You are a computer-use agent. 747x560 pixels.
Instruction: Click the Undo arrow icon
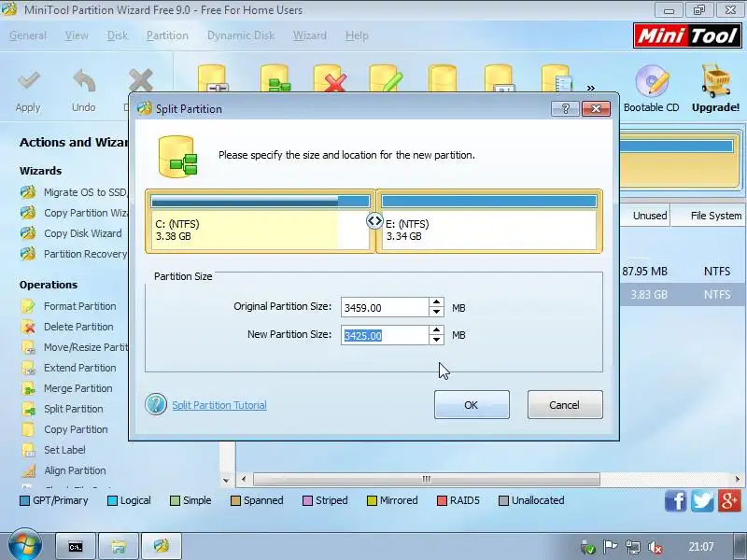pos(84,81)
